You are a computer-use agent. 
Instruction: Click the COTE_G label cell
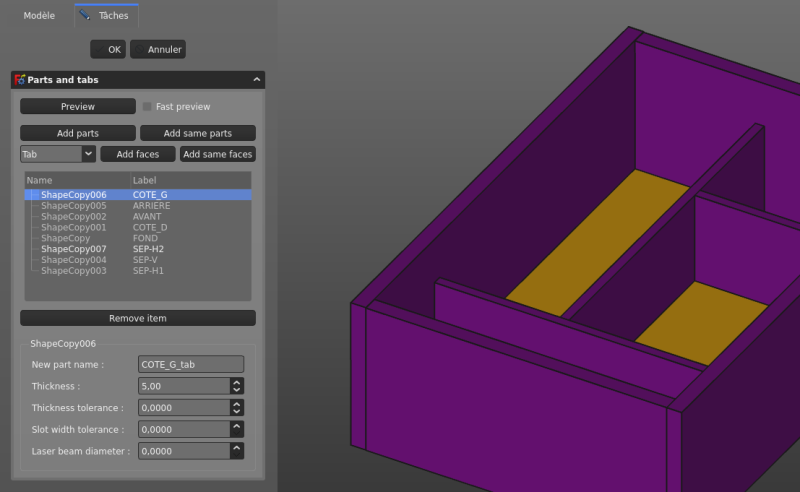(x=150, y=194)
